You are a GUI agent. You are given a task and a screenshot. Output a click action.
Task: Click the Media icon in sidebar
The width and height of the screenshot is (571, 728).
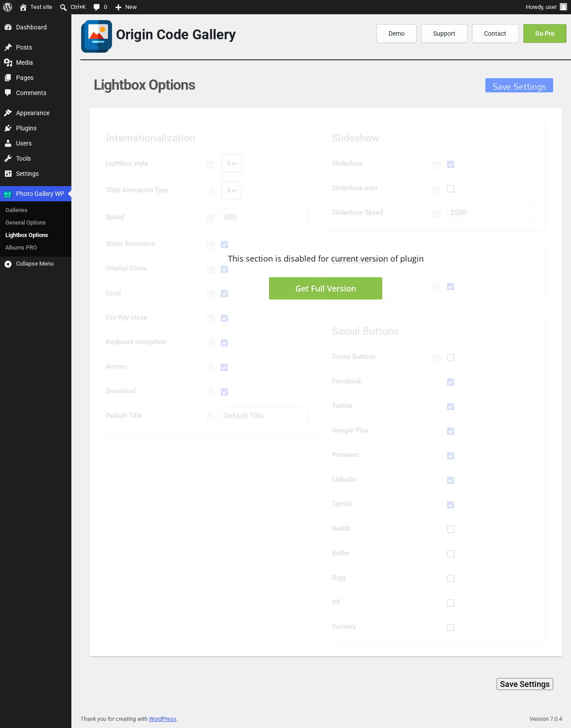pos(8,62)
